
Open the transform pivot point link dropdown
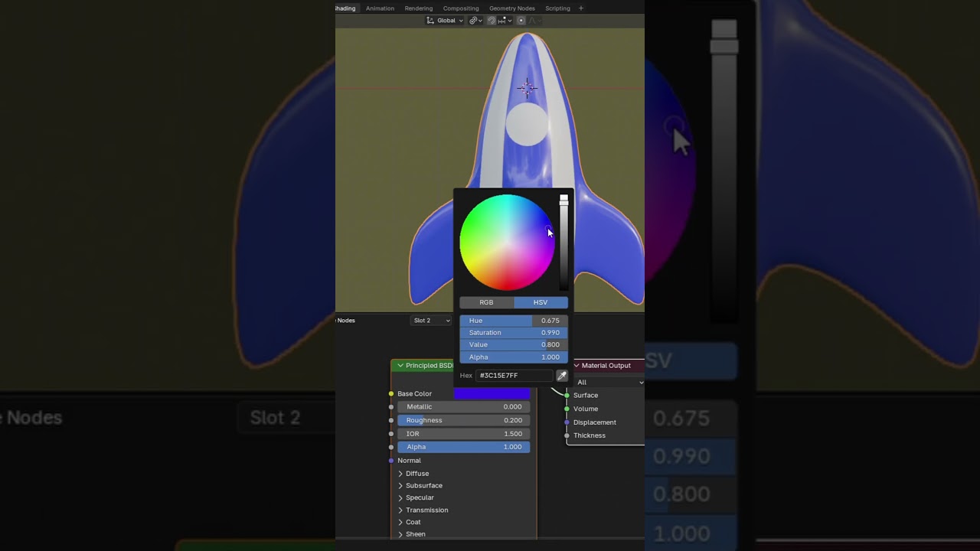pos(475,21)
